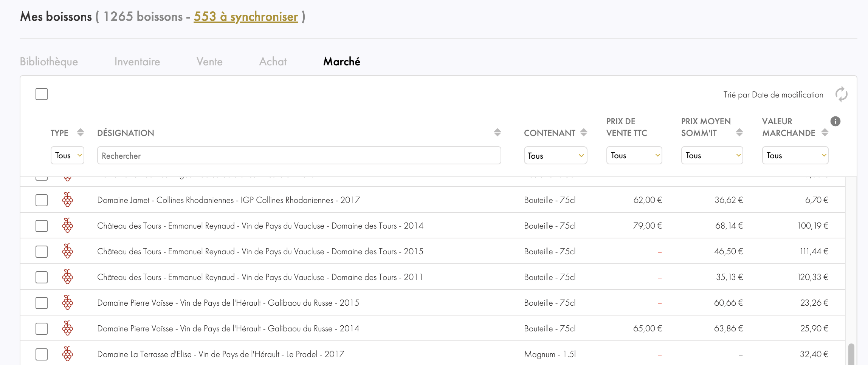868x365 pixels.
Task: Click grape icon for Le Pradel 2017
Action: (x=68, y=354)
